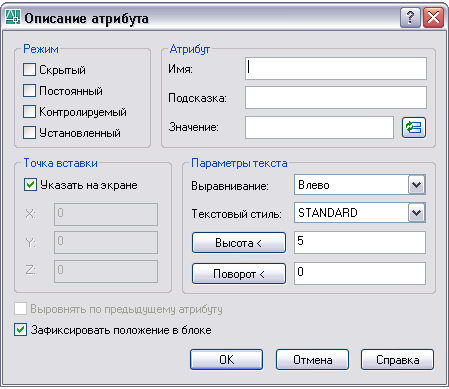Close the Описание атрибута dialog
Screen dimensions: 449x389
pos(433,18)
